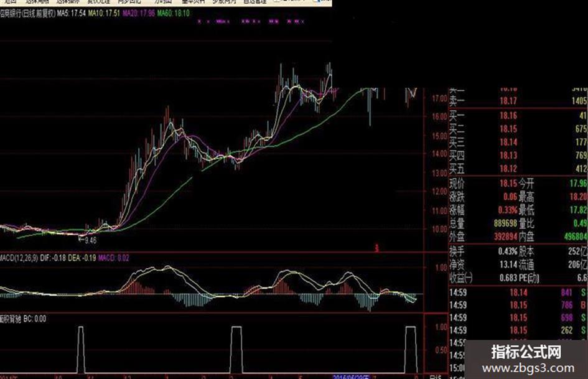The height and width of the screenshot is (379, 588).
Task: Click the magenta MA20 indicator label
Action: (138, 14)
